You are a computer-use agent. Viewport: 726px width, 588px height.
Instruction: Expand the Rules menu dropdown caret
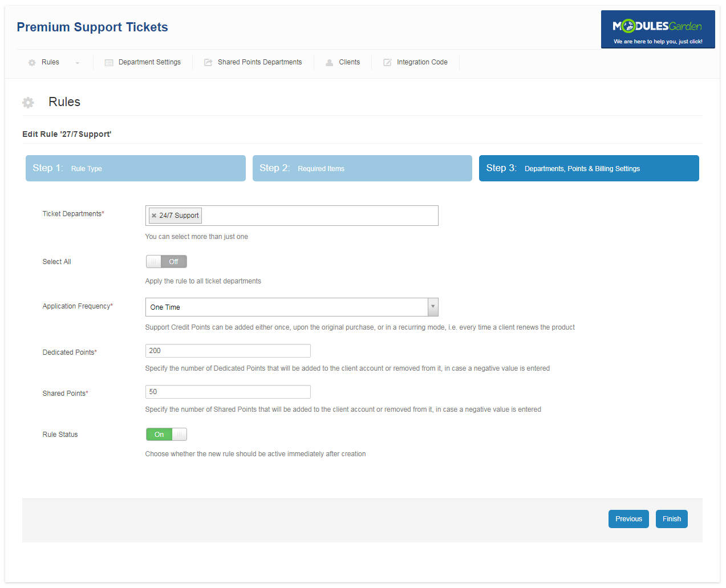78,63
